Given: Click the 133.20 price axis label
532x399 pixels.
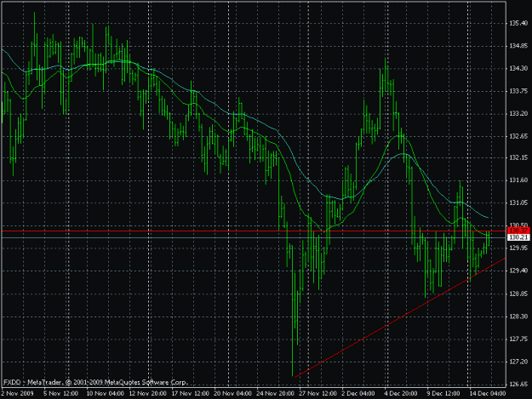Looking at the screenshot, I should click(x=518, y=113).
